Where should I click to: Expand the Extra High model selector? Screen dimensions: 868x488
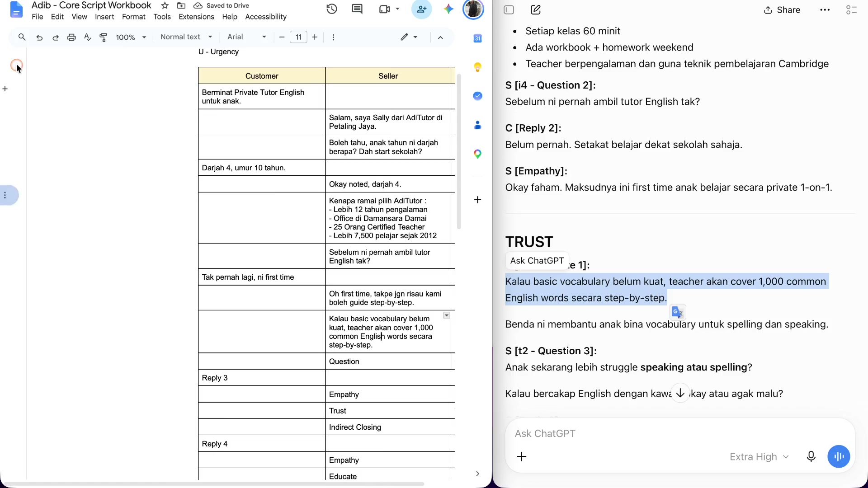[x=759, y=457]
